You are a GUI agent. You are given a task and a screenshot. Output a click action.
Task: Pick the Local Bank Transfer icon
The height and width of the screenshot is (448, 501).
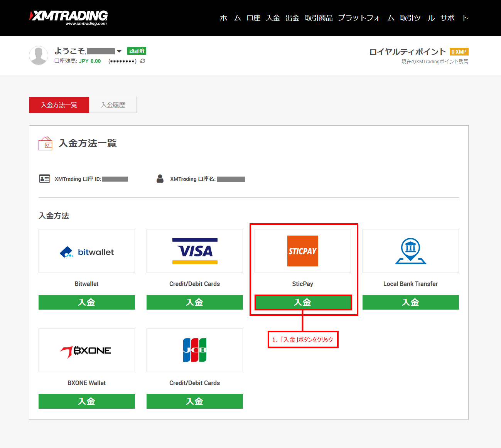[x=410, y=251]
